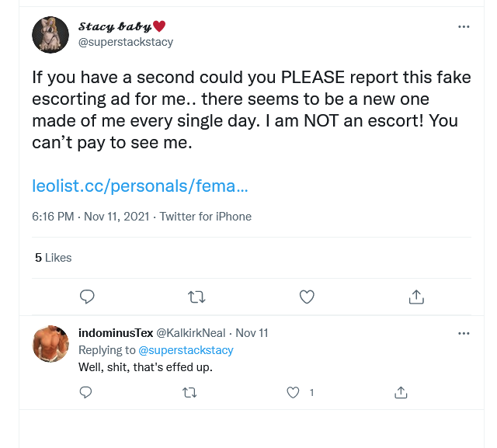
Task: Open indominusTex's display name
Action: pos(116,333)
